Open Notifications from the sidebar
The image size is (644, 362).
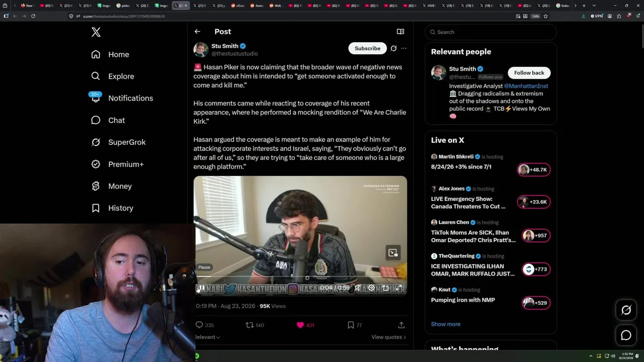click(x=122, y=98)
